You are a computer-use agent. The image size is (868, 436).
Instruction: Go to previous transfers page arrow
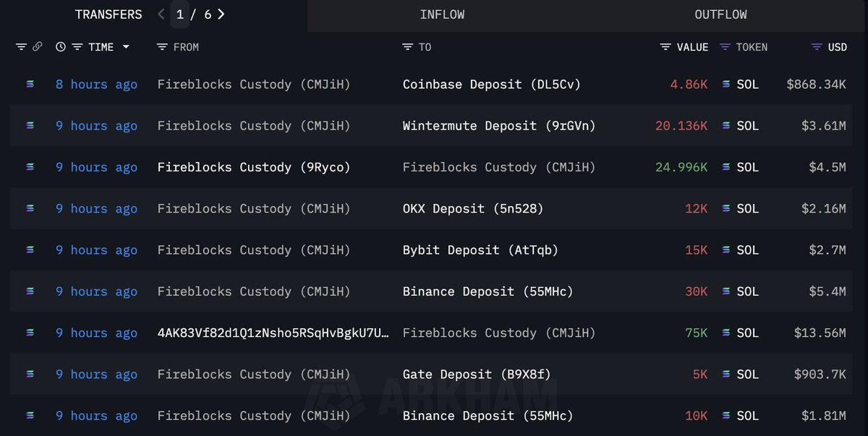(161, 14)
